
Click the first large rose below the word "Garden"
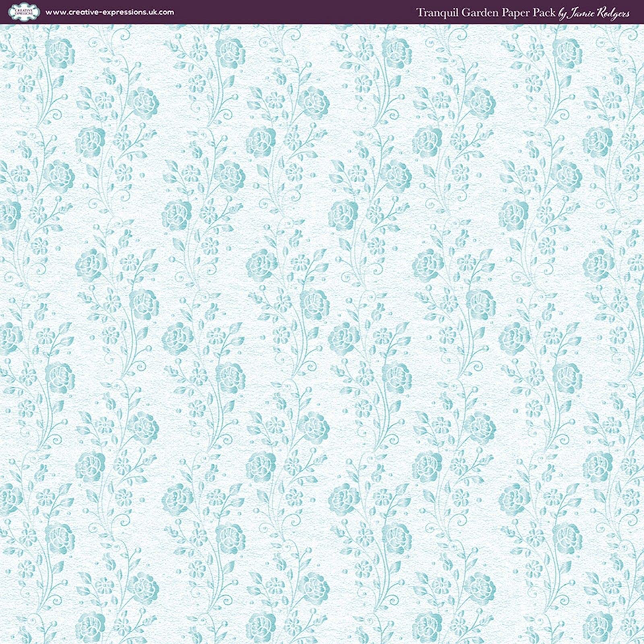pos(481,102)
